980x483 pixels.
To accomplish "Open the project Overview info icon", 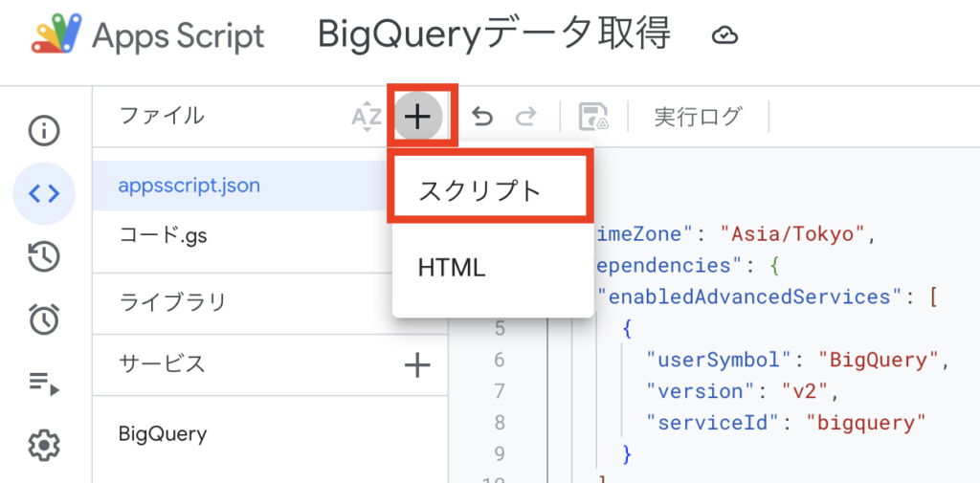I will click(x=44, y=131).
